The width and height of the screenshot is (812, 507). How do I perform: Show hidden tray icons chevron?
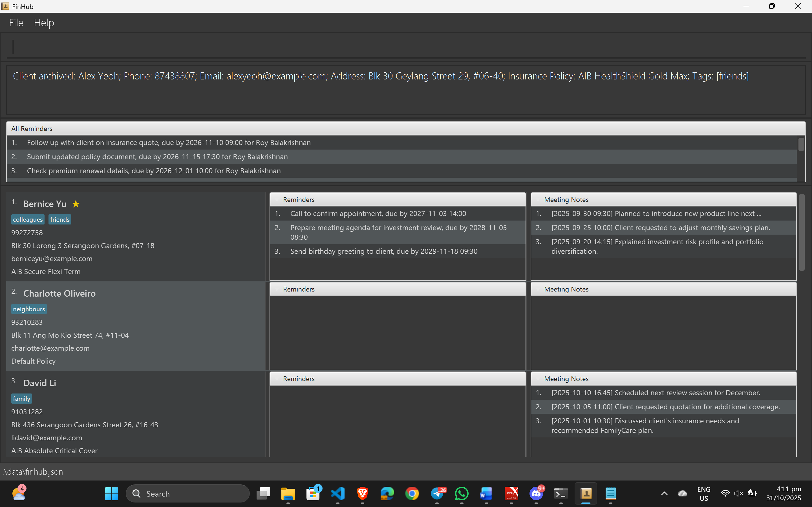tap(664, 493)
